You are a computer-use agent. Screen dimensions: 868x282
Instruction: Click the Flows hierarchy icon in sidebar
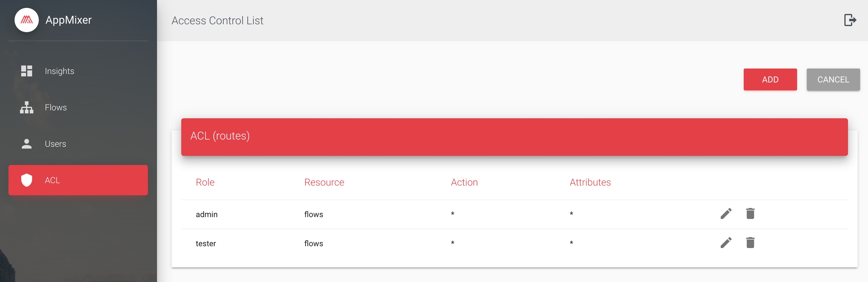[x=26, y=107]
